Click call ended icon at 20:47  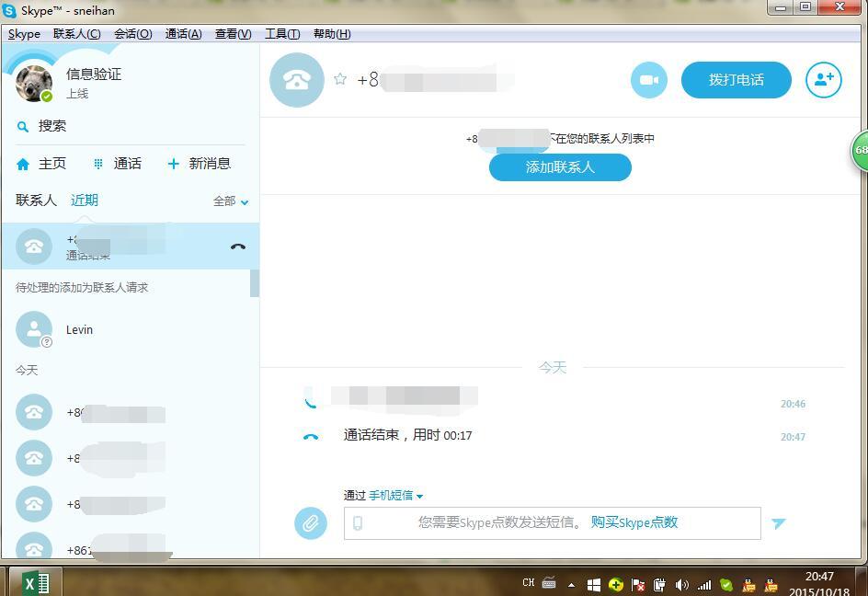coord(311,437)
